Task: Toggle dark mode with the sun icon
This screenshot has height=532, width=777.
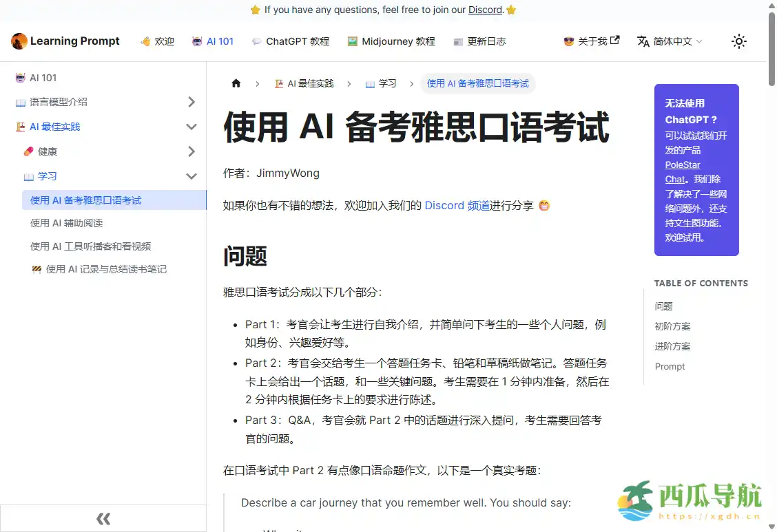Action: tap(739, 41)
